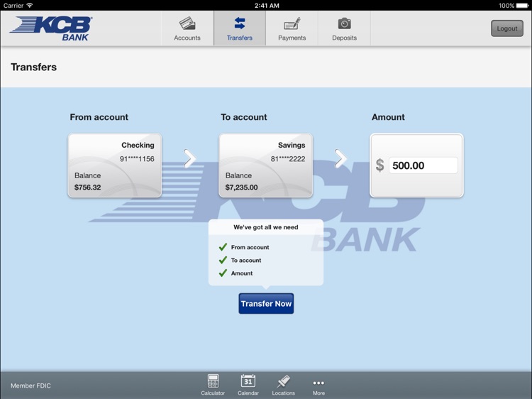Screen dimensions: 532x399
Task: Open Locations pushpin icon
Action: [283, 381]
